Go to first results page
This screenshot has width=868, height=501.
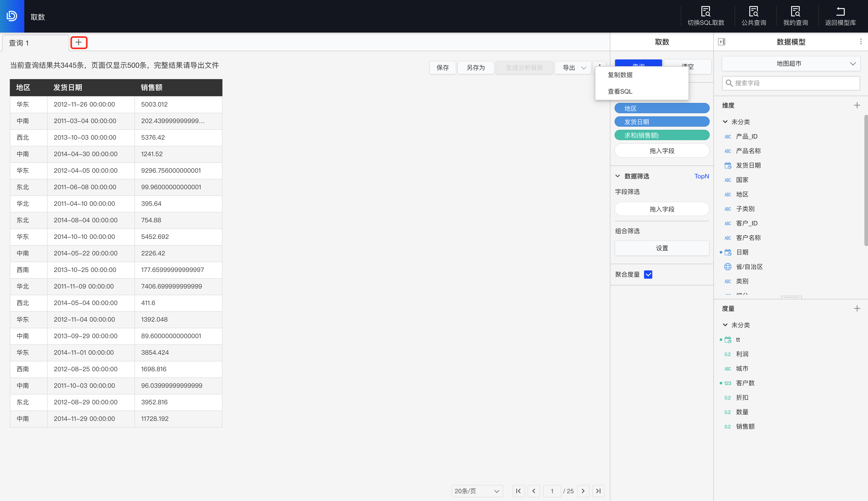click(518, 491)
